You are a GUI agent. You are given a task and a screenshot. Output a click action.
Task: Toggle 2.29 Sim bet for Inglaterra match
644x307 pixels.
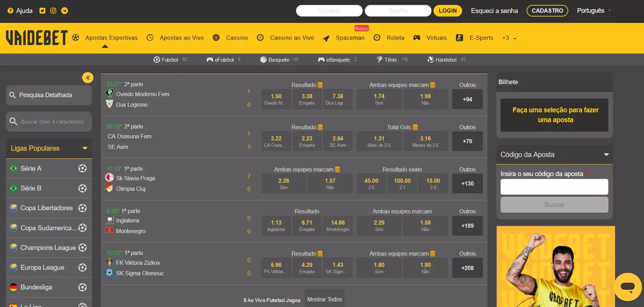[379, 225]
